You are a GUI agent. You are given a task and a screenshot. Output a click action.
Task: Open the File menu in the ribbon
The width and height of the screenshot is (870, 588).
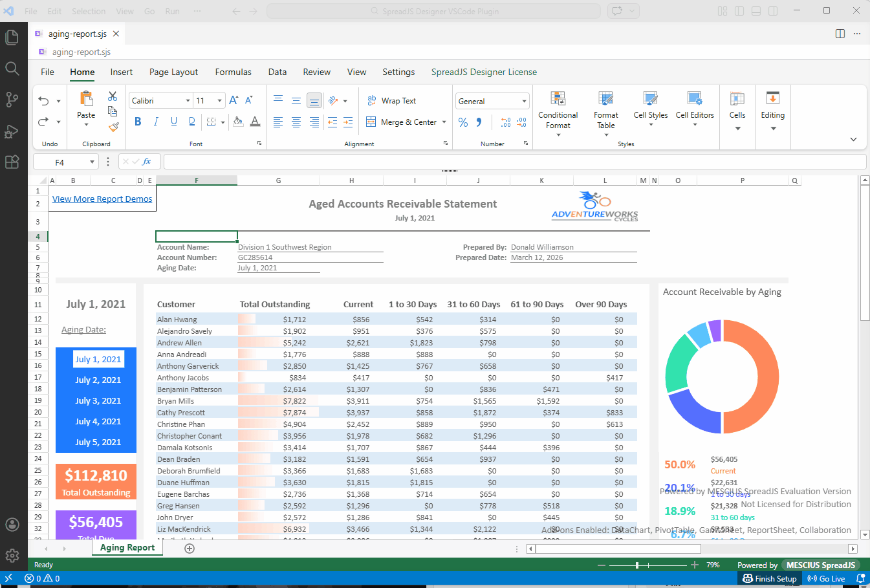[x=48, y=72]
